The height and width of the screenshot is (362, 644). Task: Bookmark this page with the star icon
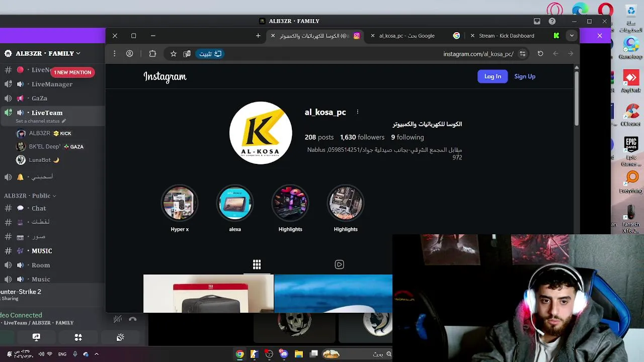point(173,54)
